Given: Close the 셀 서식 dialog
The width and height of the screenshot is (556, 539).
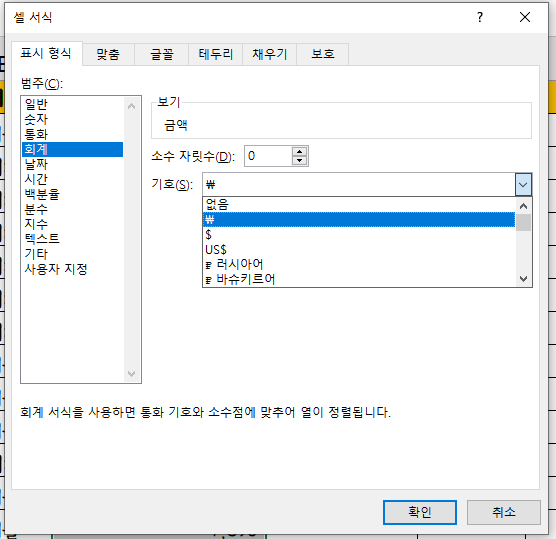Looking at the screenshot, I should (x=525, y=17).
